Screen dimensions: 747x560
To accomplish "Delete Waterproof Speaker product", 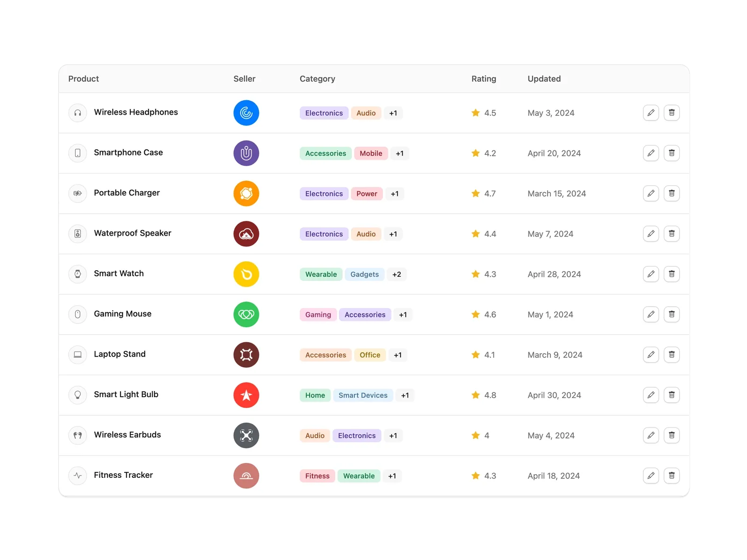I will tap(671, 234).
